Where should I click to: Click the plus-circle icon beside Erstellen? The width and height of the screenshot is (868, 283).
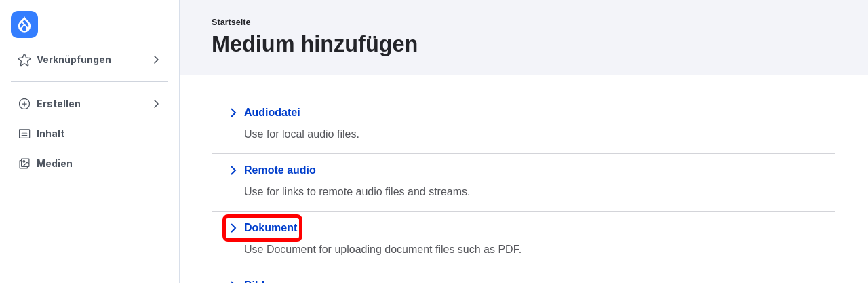[x=24, y=104]
